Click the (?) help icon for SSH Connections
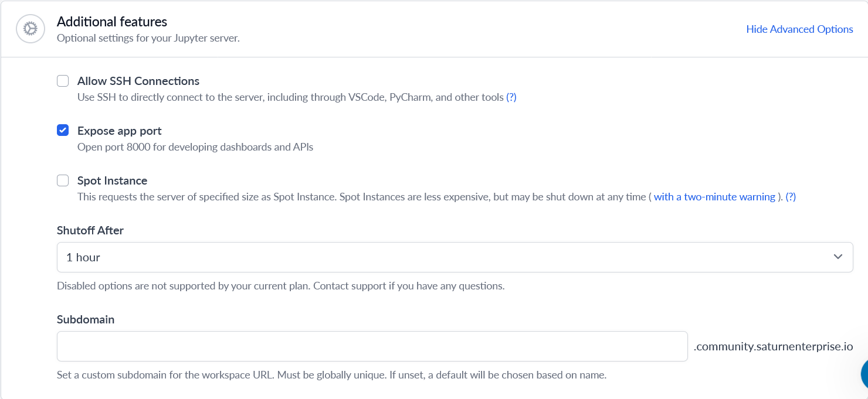This screenshot has height=399, width=868. point(510,97)
